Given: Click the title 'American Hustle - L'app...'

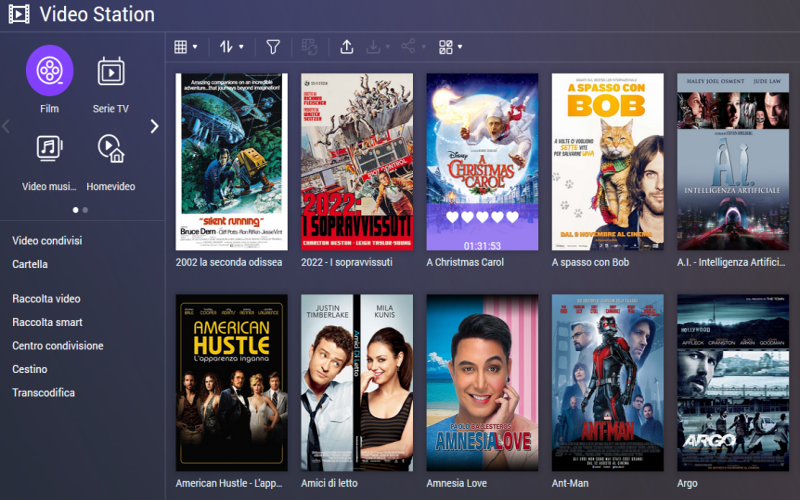Looking at the screenshot, I should tap(229, 483).
